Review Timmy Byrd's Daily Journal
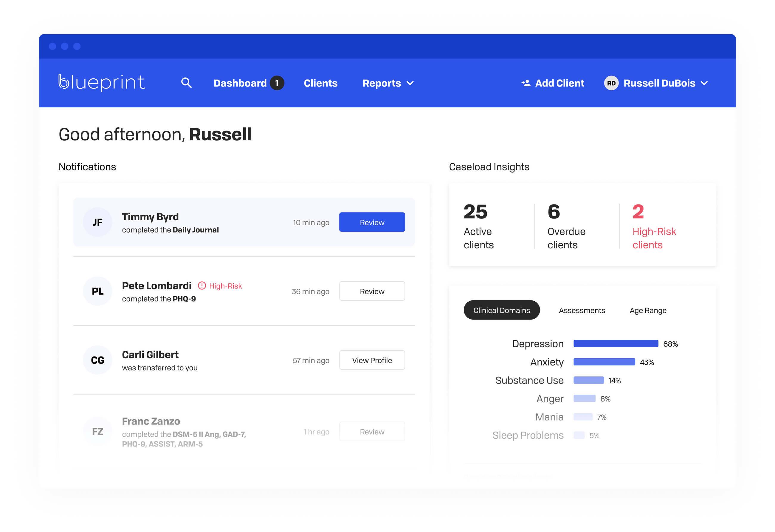Screen dimensions: 775x532 pos(372,222)
